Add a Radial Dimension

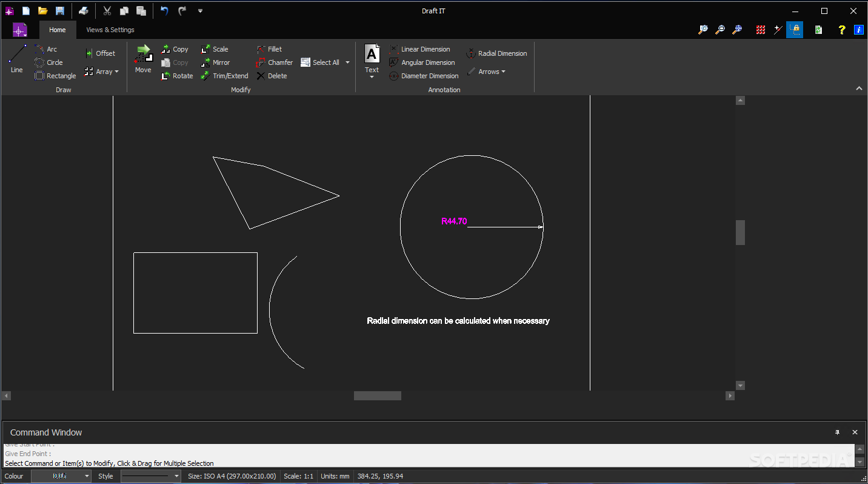497,53
